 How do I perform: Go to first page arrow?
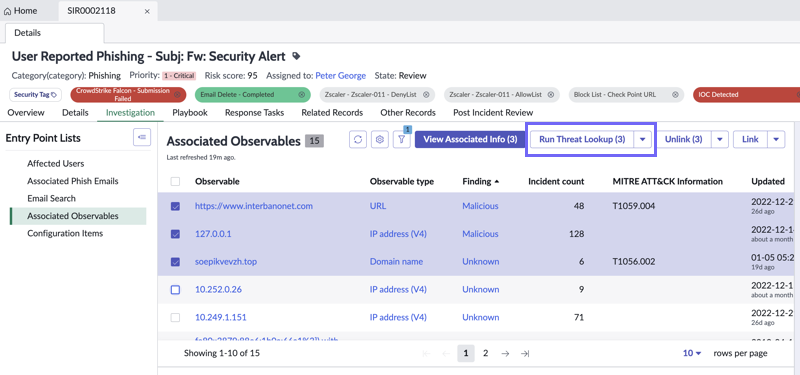[427, 353]
